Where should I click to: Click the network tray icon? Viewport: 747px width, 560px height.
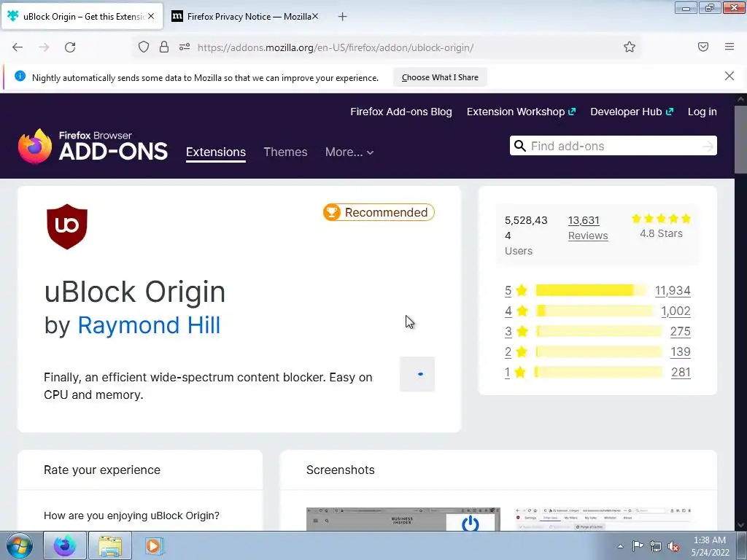[656, 546]
